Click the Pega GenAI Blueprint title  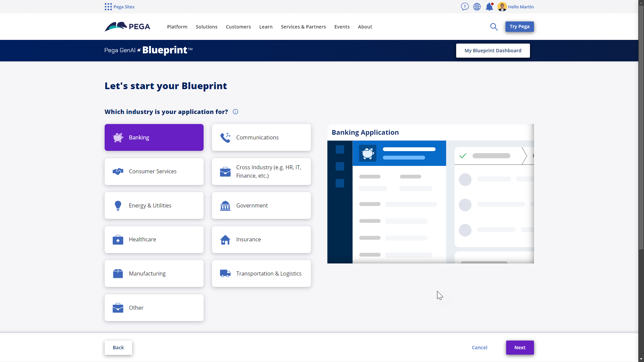pos(148,50)
